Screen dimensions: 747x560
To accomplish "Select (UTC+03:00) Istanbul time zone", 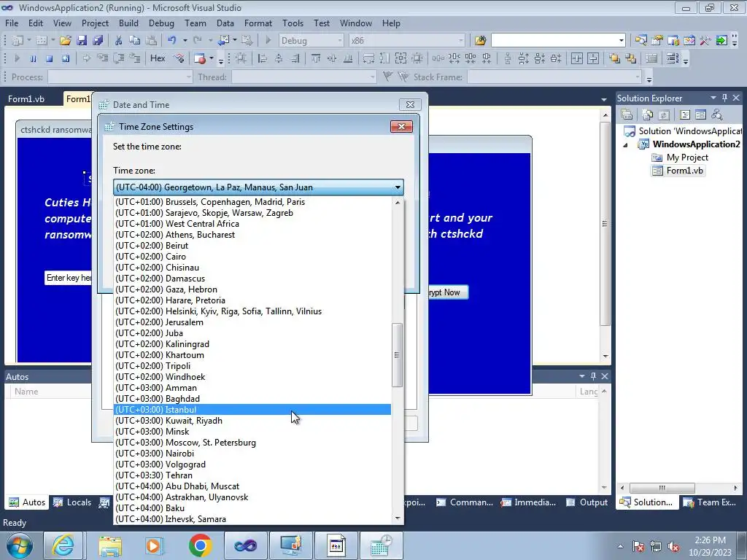I will click(252, 410).
